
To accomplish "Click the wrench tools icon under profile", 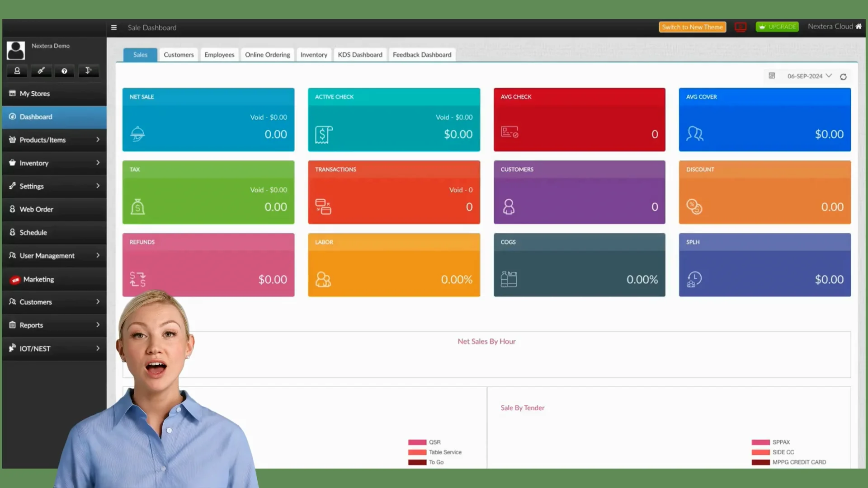I will (41, 71).
